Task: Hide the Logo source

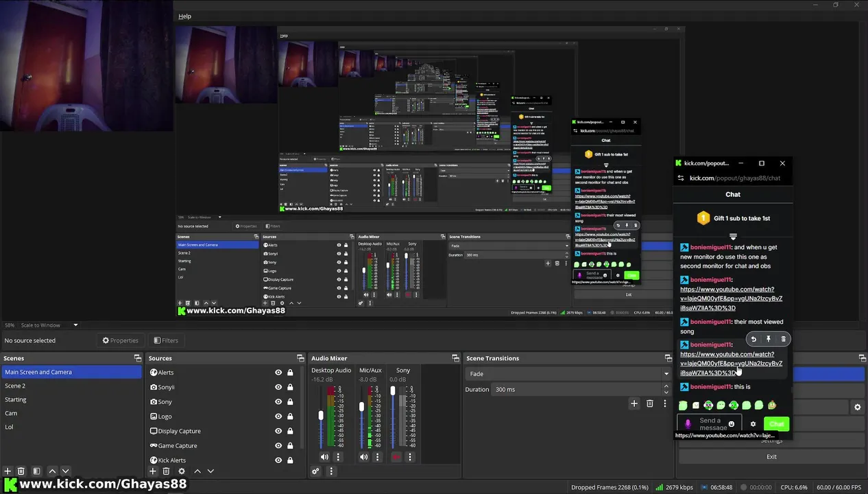Action: click(278, 416)
